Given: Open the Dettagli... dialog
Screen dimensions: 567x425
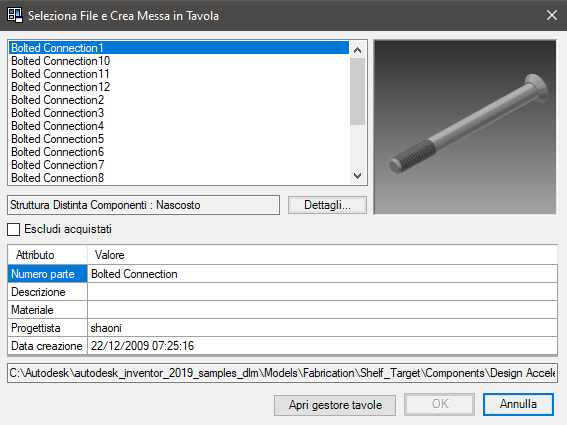Looking at the screenshot, I should (327, 205).
